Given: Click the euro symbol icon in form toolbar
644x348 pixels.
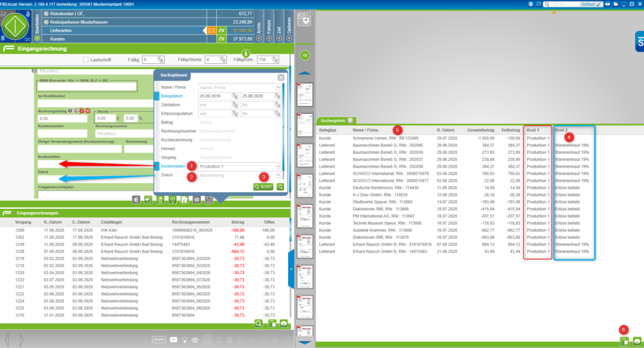Looking at the screenshot, I should pyautogui.click(x=136, y=200).
